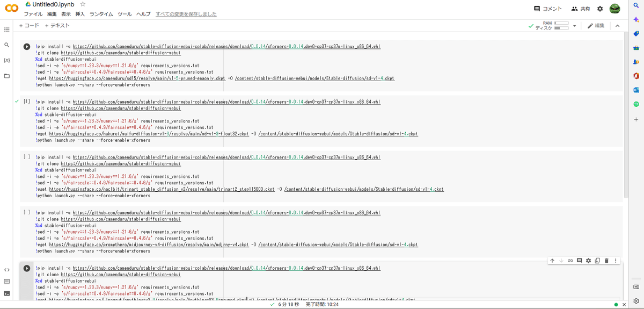Screen dimensions: 644x309
Task: Click the 6 分 18 秒 status text
Action: 289,305
